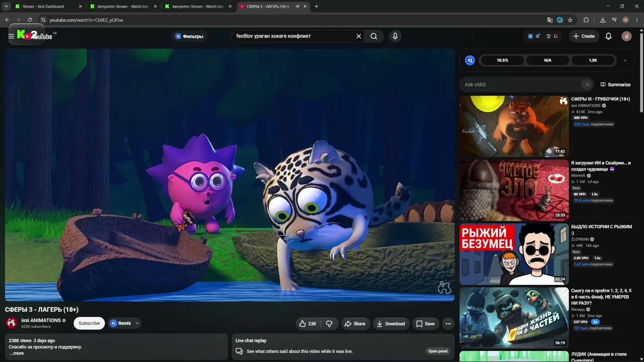Screen dimensions: 644x362
Task: Open the browser extensions puzzle icon
Action: 586,20
